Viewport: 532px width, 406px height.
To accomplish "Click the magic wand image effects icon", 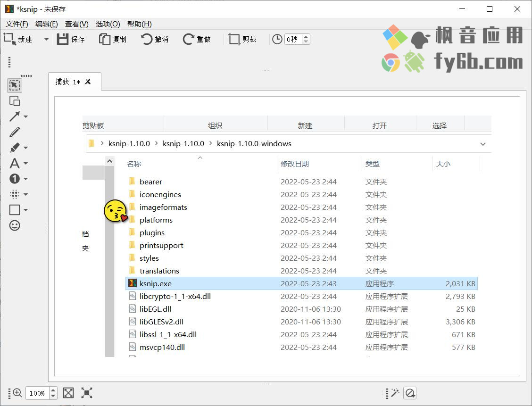I will coord(395,393).
